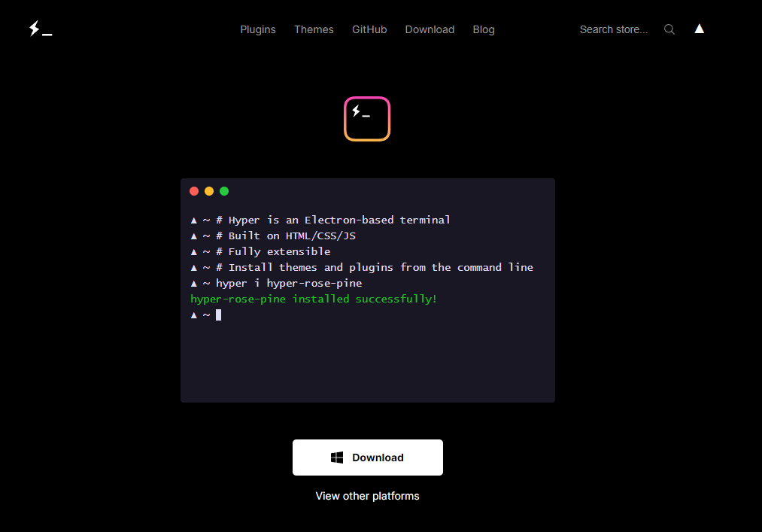Click the command "hyper i hyper-rose-pine"

[289, 284]
